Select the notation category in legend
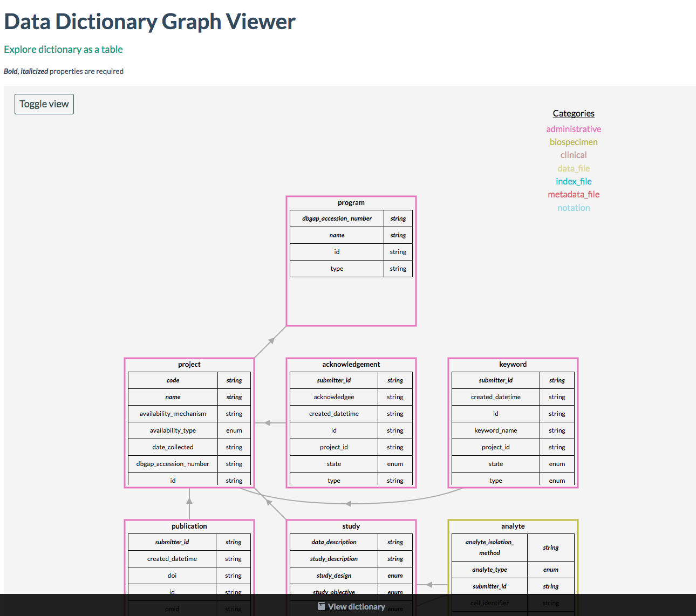 [x=574, y=208]
